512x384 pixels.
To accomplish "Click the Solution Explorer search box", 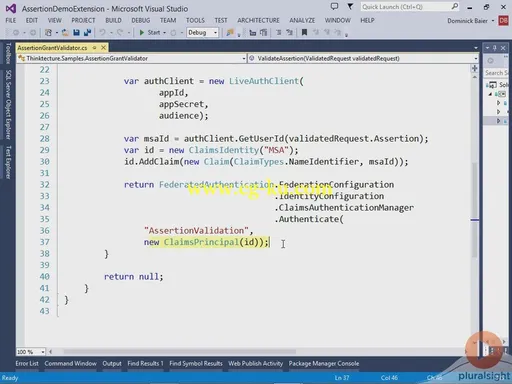I will click(497, 73).
